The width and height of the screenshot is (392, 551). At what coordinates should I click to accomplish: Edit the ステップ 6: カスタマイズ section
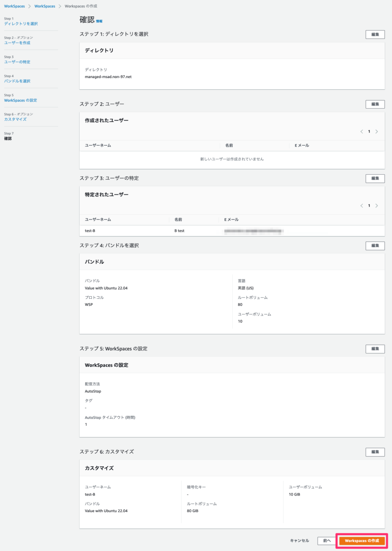[x=374, y=452]
